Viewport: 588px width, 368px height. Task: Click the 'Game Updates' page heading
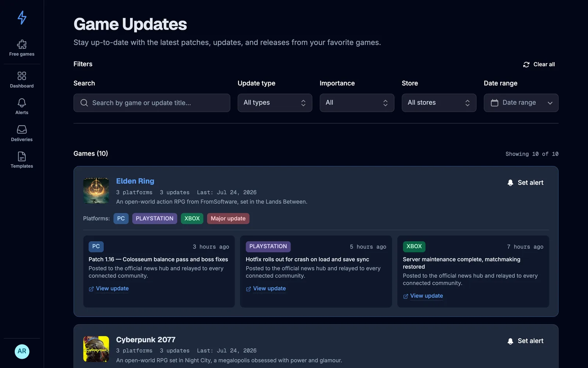(x=130, y=24)
